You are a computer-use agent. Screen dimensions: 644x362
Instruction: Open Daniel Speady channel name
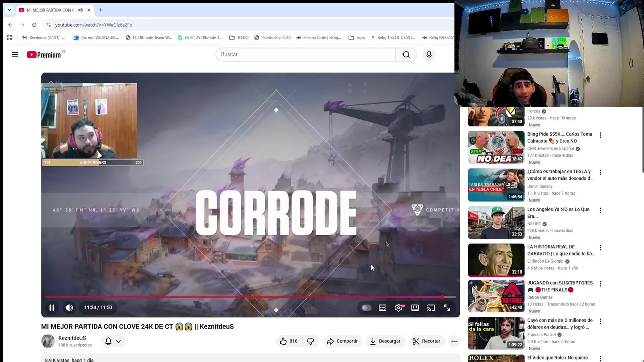(540, 186)
